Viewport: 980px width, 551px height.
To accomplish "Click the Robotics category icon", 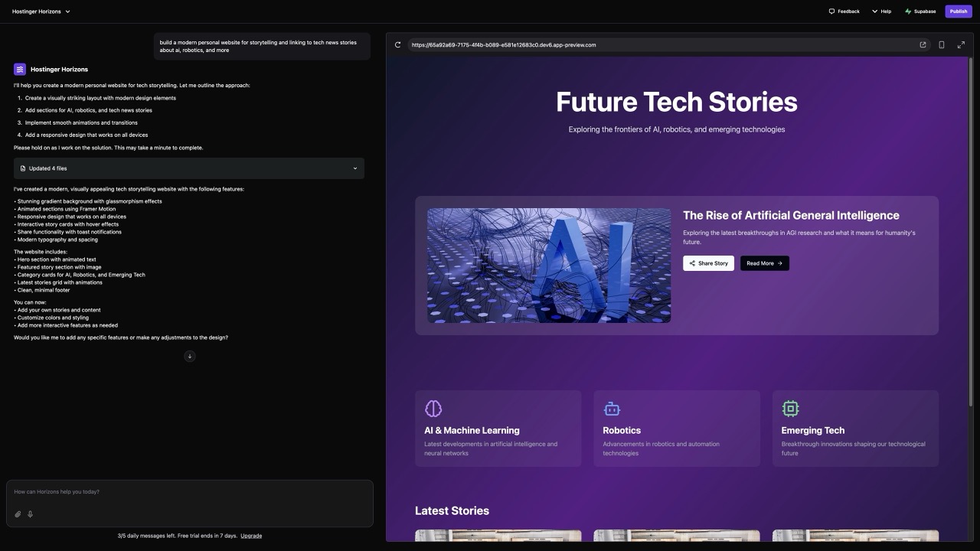I will tap(611, 408).
